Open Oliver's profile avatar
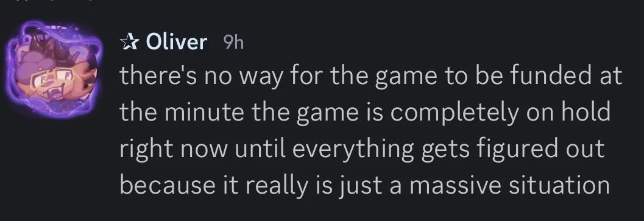The height and width of the screenshot is (221, 644). [x=52, y=70]
